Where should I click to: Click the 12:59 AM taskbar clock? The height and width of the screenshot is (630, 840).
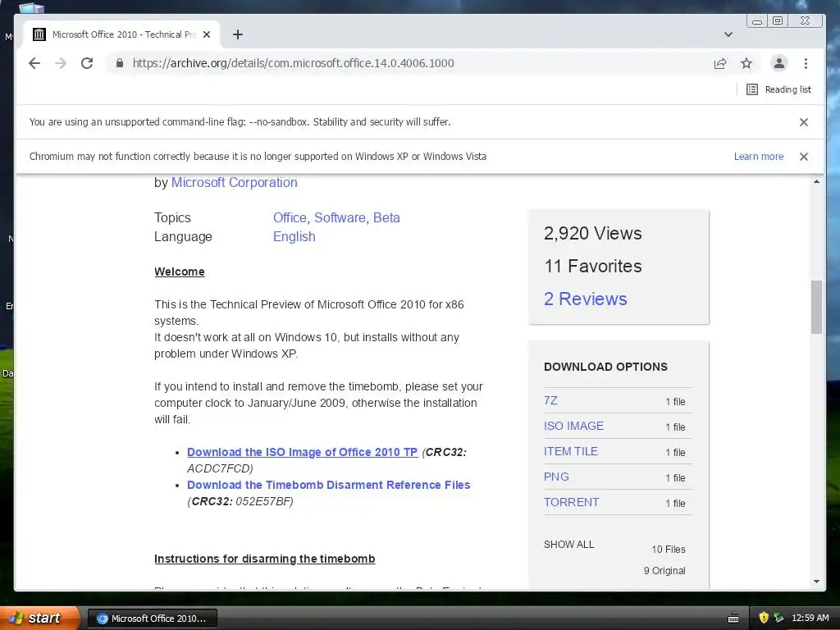coord(810,618)
